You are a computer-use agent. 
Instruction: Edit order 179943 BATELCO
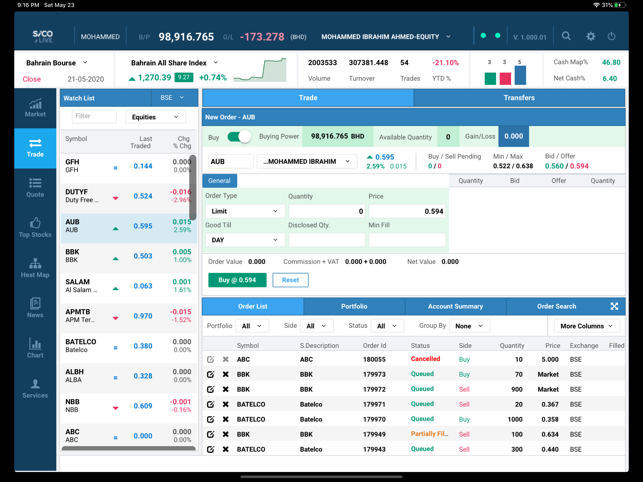[x=210, y=449]
